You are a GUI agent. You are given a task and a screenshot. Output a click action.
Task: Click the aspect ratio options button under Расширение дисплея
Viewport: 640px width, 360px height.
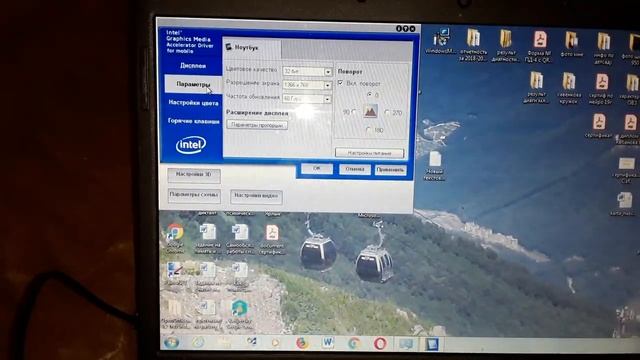tap(257, 125)
